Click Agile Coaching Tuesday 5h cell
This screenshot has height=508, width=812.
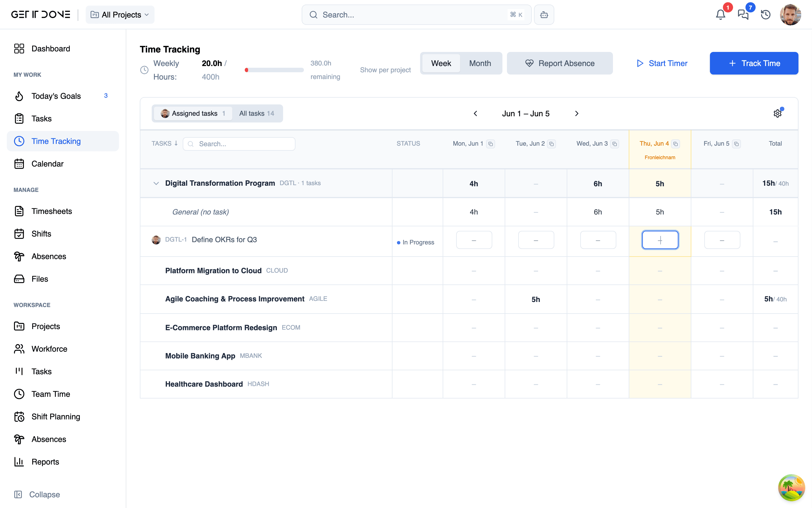(x=536, y=299)
